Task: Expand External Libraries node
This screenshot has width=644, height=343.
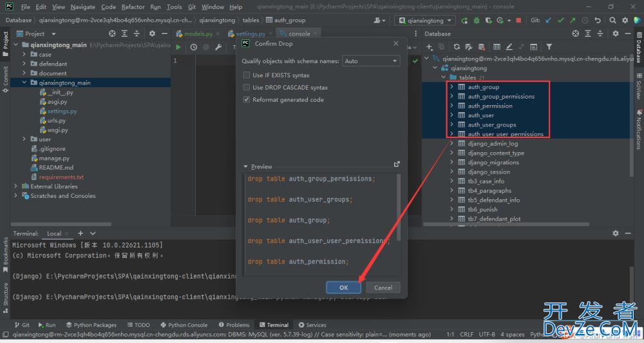Action: pos(15,186)
